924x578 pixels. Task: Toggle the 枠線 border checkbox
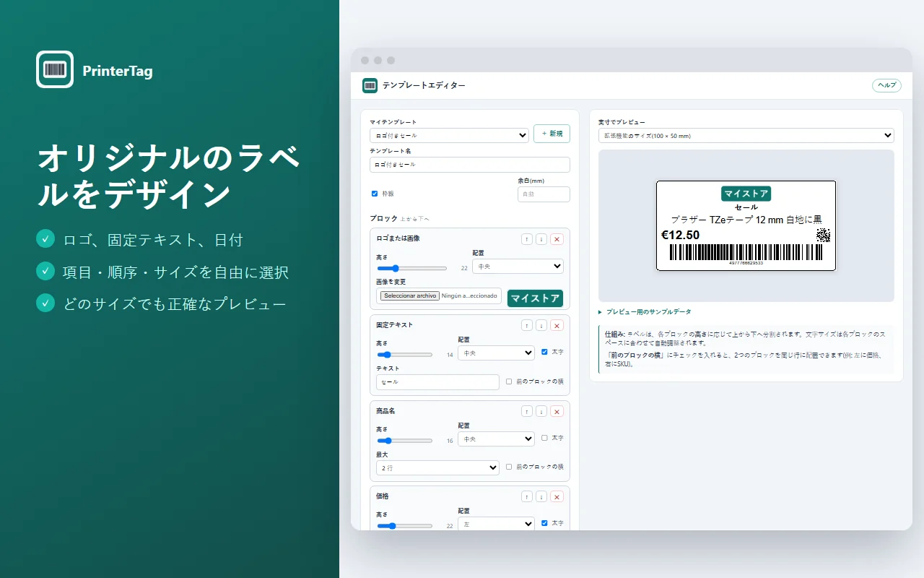click(375, 194)
